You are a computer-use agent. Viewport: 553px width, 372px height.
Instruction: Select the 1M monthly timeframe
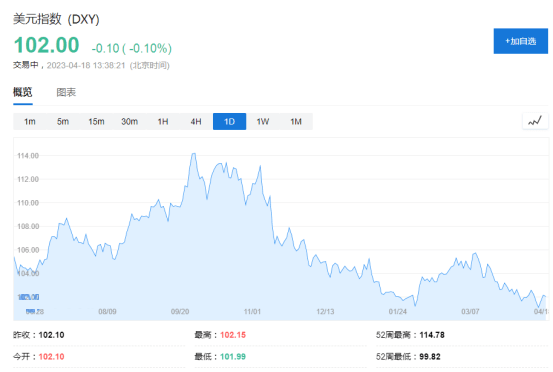pyautogui.click(x=296, y=122)
